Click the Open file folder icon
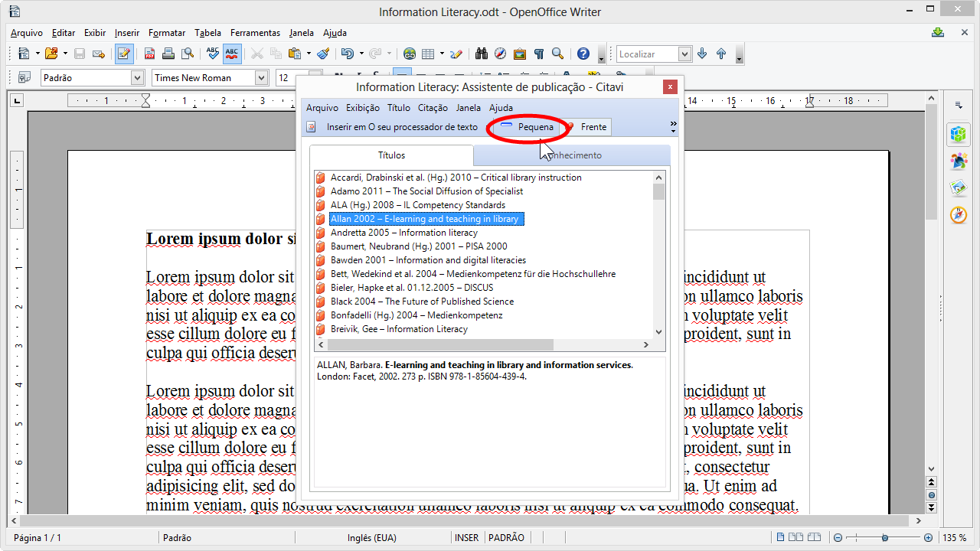 click(51, 54)
